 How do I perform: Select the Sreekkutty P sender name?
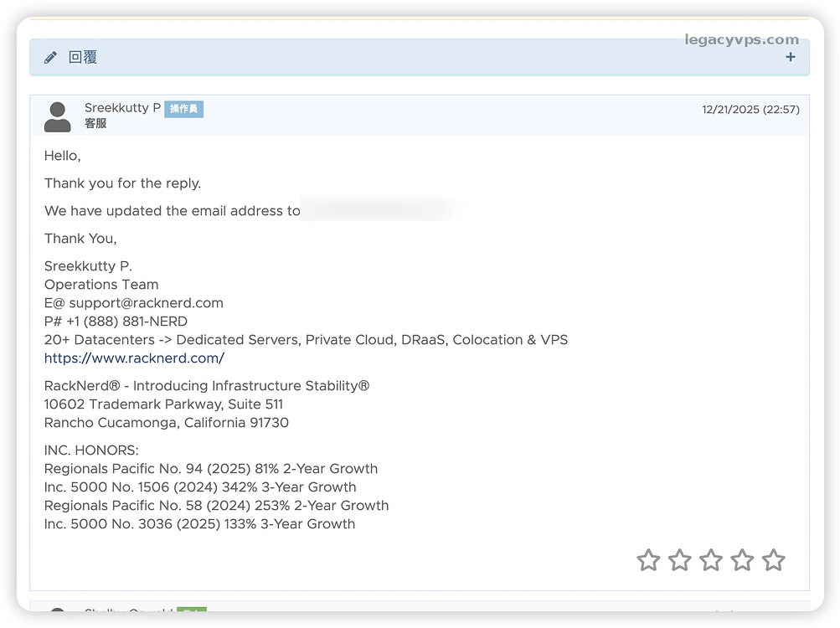122,108
